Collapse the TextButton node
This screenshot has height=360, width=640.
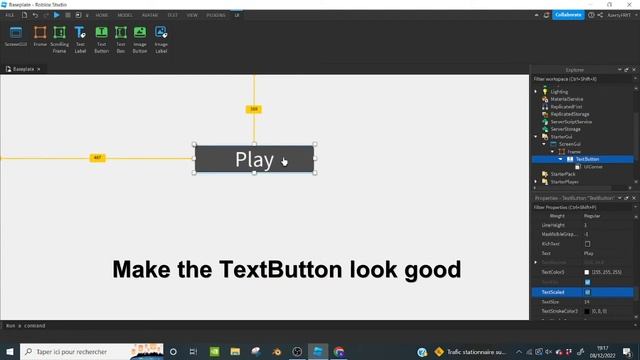[560, 159]
